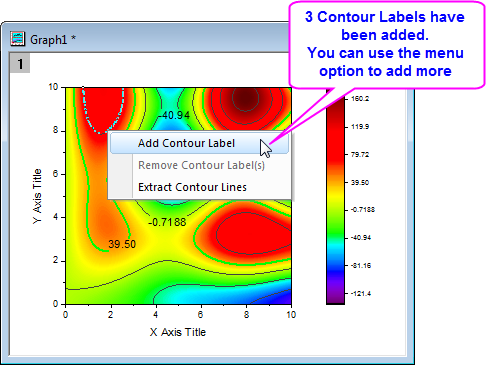Select Remove Contour Label(s) menu entry

[201, 165]
